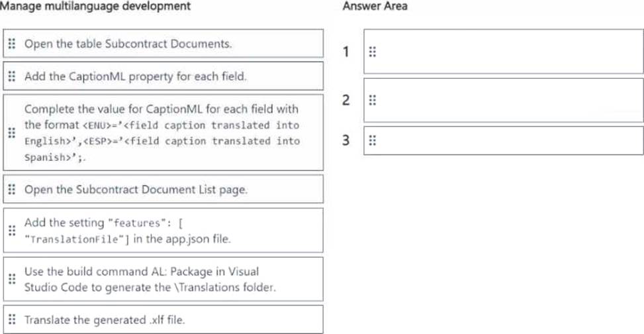
Task: Click drag handle of Open Subcontract Document List page
Action: [x=12, y=190]
